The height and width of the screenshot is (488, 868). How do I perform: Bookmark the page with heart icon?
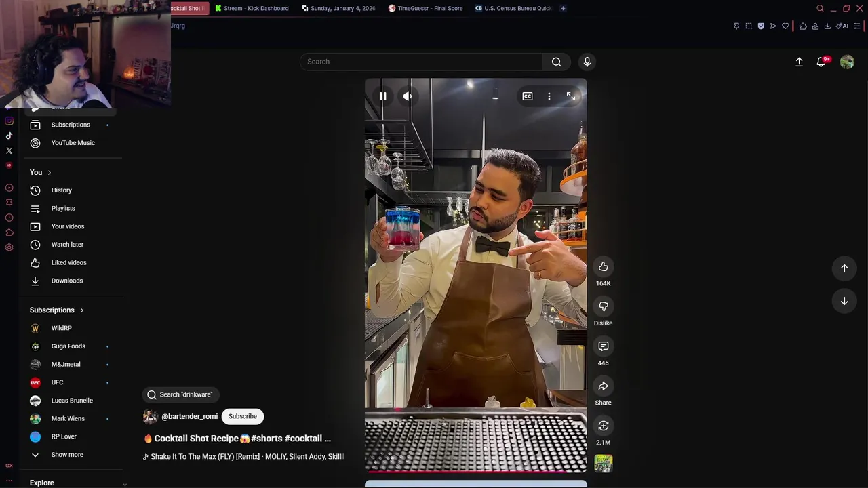click(x=785, y=26)
